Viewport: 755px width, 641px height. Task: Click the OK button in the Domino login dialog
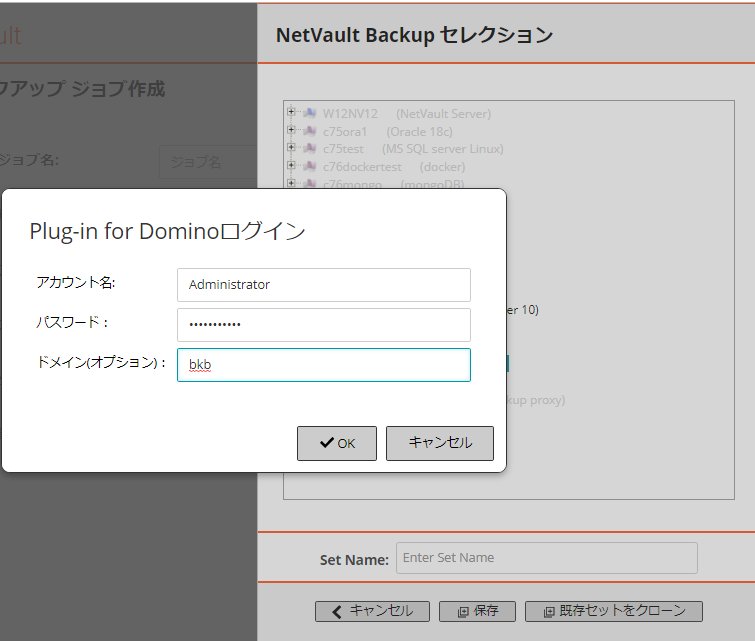click(x=337, y=443)
